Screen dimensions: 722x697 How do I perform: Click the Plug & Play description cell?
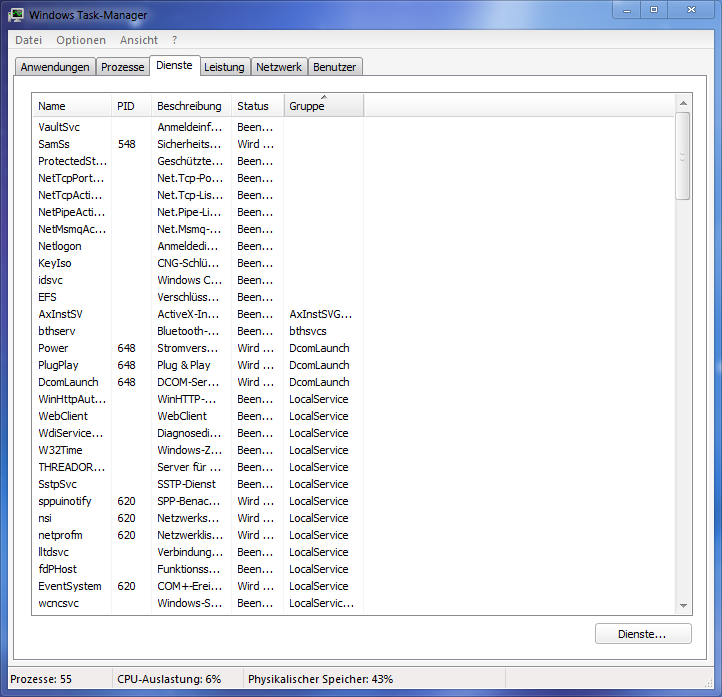184,366
